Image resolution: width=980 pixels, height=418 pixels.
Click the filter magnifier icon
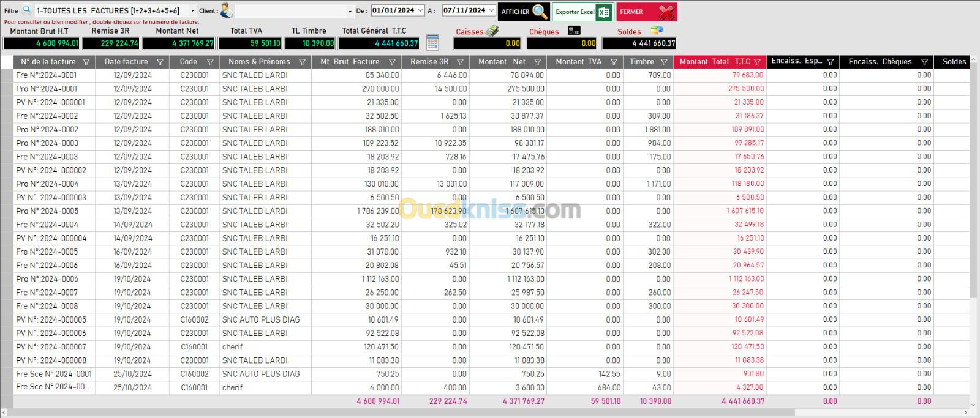pyautogui.click(x=27, y=10)
